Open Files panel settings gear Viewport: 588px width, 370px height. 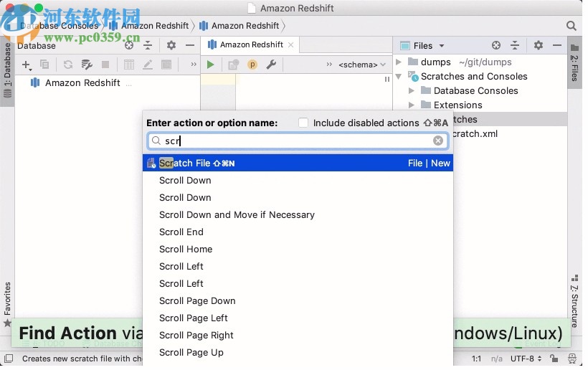(539, 46)
